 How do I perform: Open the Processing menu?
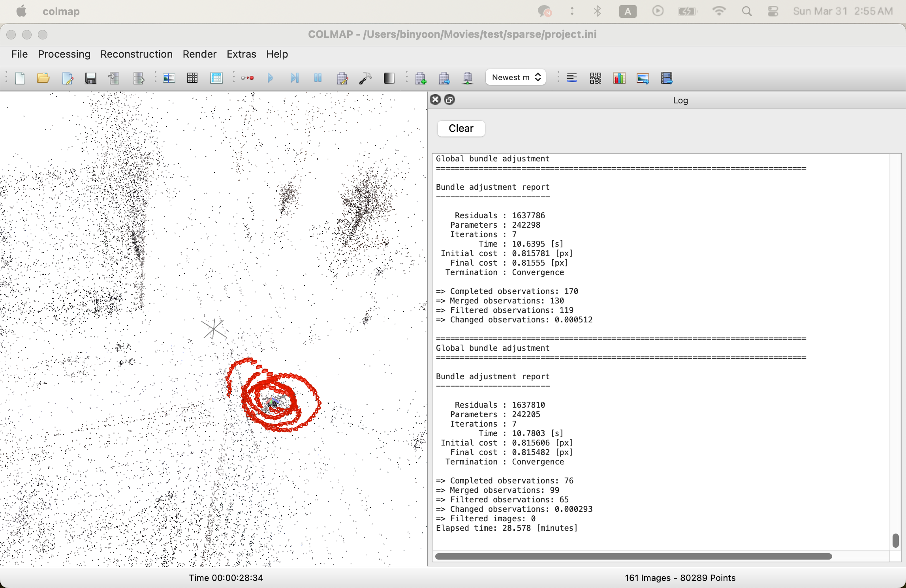(64, 54)
